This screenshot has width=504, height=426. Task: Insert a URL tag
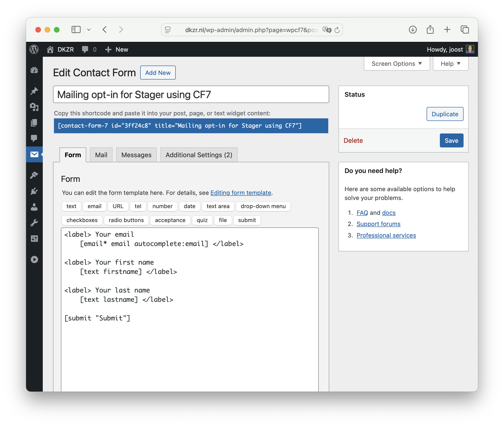(x=118, y=206)
